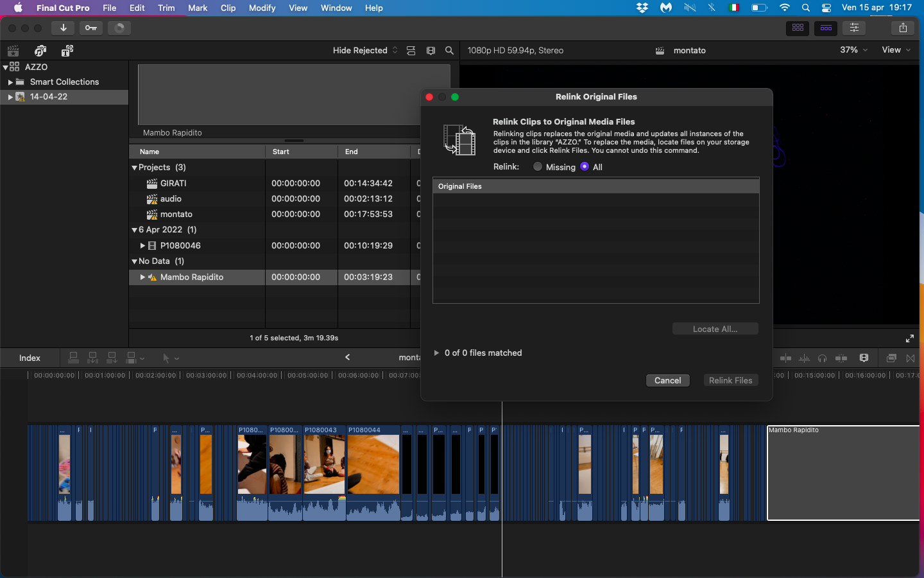Sort by the Name column header
This screenshot has height=578, width=924.
(197, 152)
